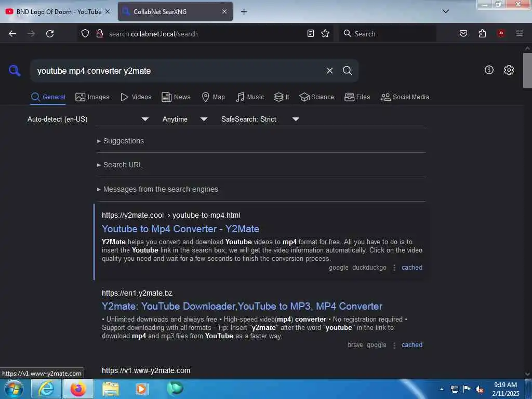Click the SearXNG magnifier logo
This screenshot has width=532, height=399.
point(15,71)
